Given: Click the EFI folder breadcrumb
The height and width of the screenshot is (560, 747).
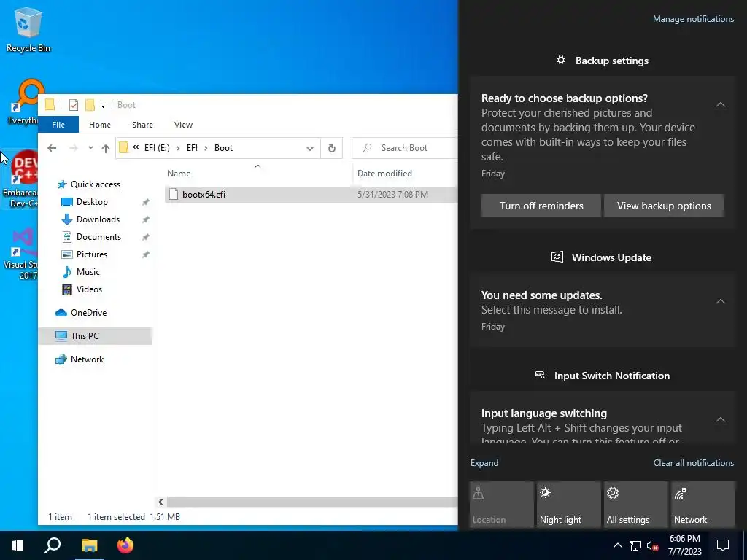Looking at the screenshot, I should (x=192, y=148).
